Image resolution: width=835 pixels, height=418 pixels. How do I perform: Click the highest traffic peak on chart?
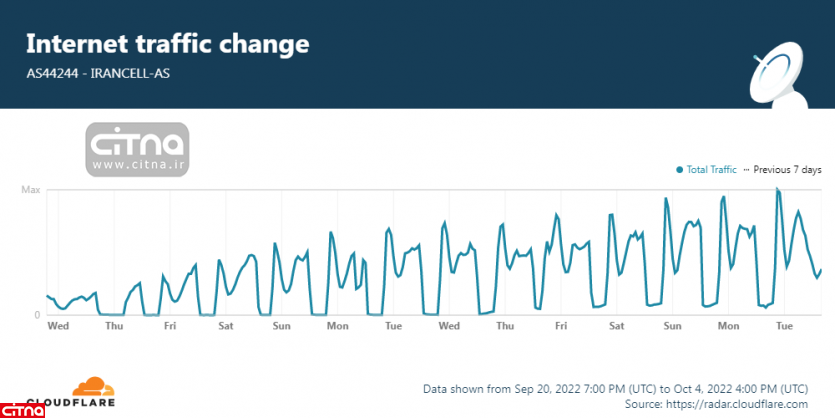pos(778,188)
